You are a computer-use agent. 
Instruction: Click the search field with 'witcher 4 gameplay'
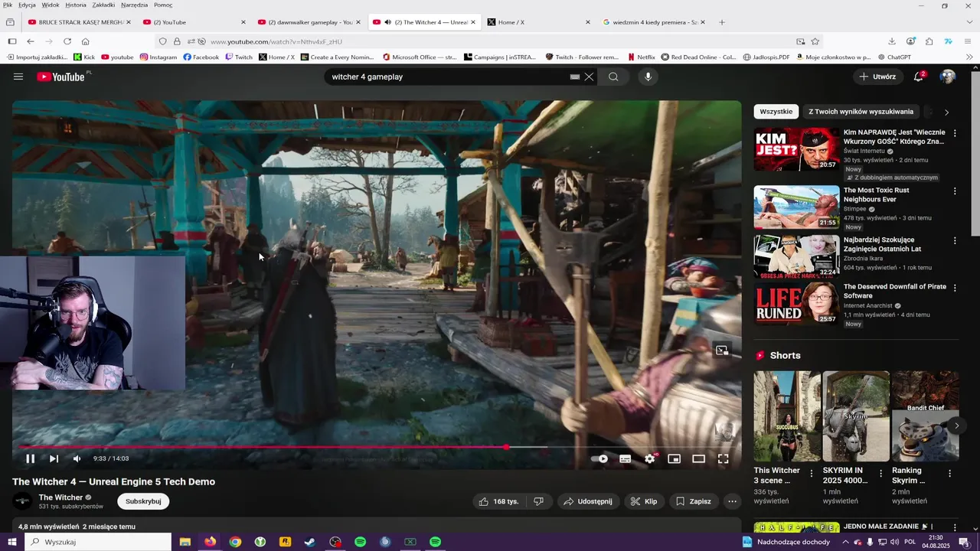tap(448, 77)
